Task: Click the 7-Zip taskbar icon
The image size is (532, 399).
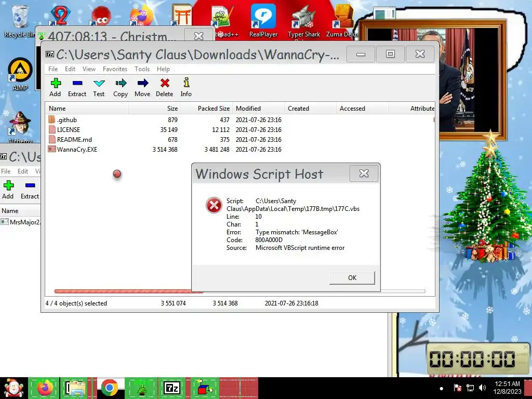Action: coord(172,388)
